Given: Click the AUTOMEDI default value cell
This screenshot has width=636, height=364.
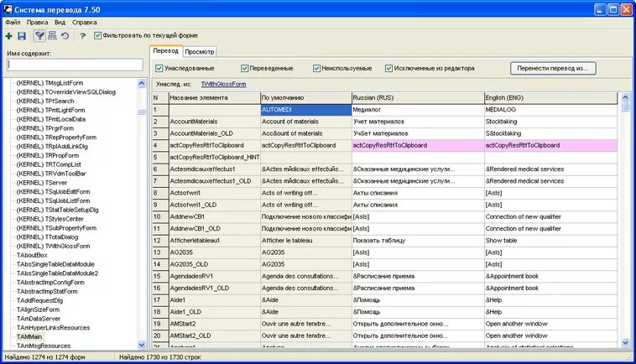Looking at the screenshot, I should coord(305,110).
